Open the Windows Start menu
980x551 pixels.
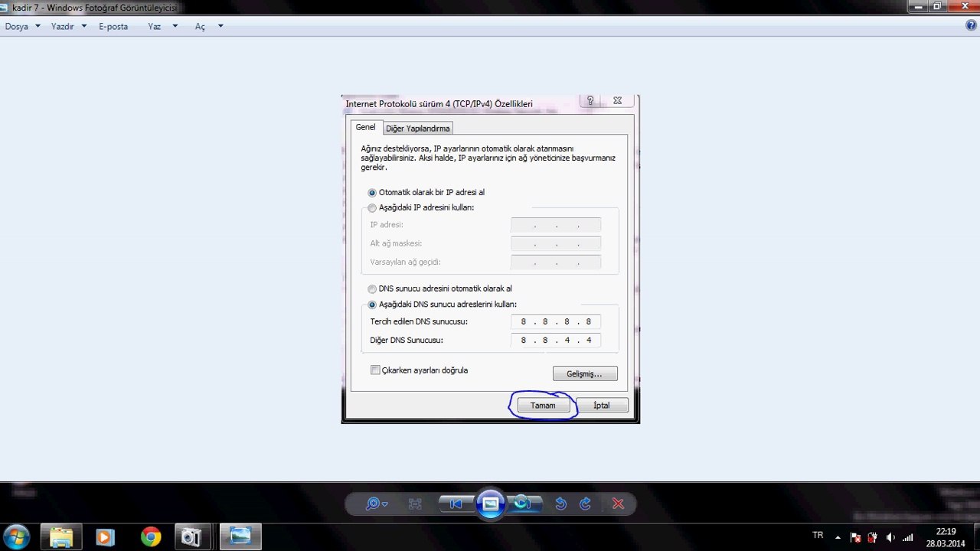pos(17,537)
